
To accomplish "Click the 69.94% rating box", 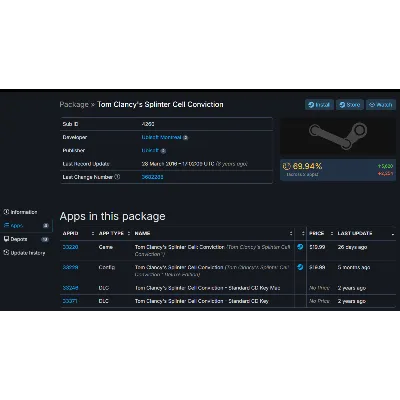I will tap(338, 170).
